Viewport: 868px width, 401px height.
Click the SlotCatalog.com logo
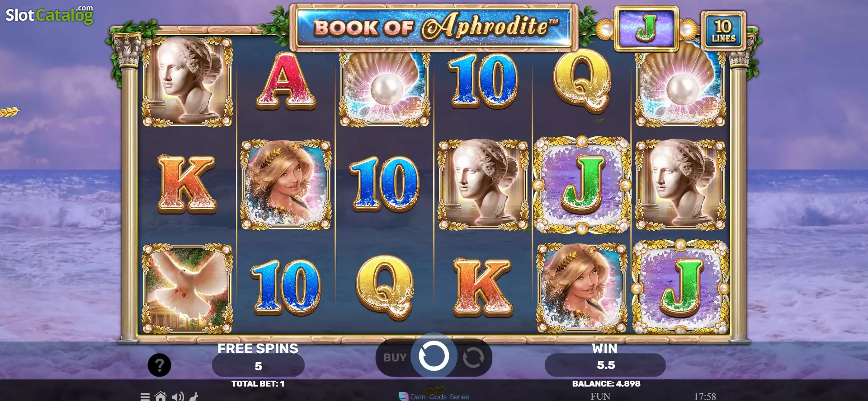coord(50,14)
